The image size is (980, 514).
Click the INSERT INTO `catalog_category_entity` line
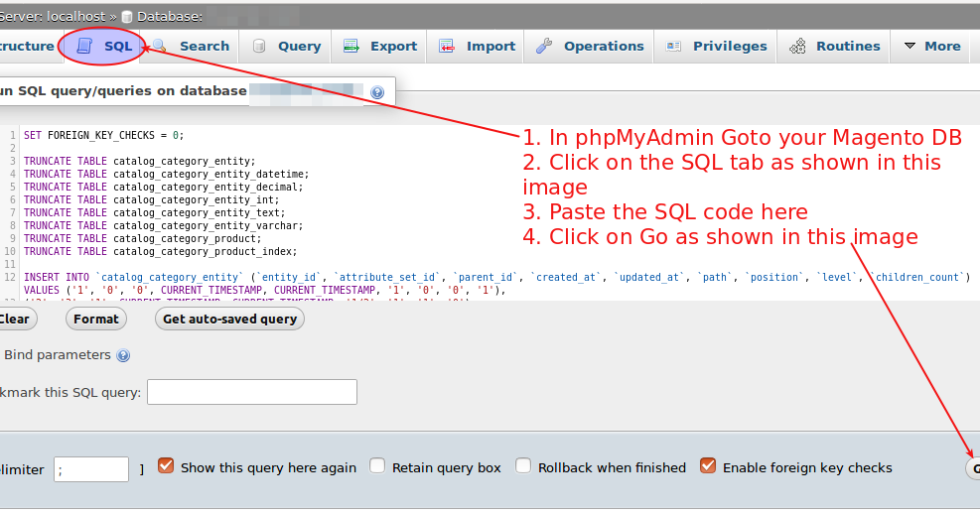pos(496,277)
